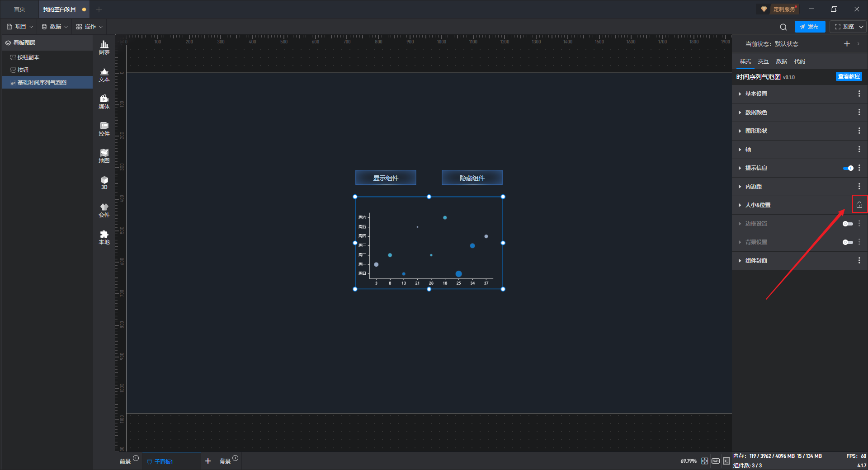Select the 基础时间序列气泡图 layer
Screen dimensions: 868x470
(47, 83)
